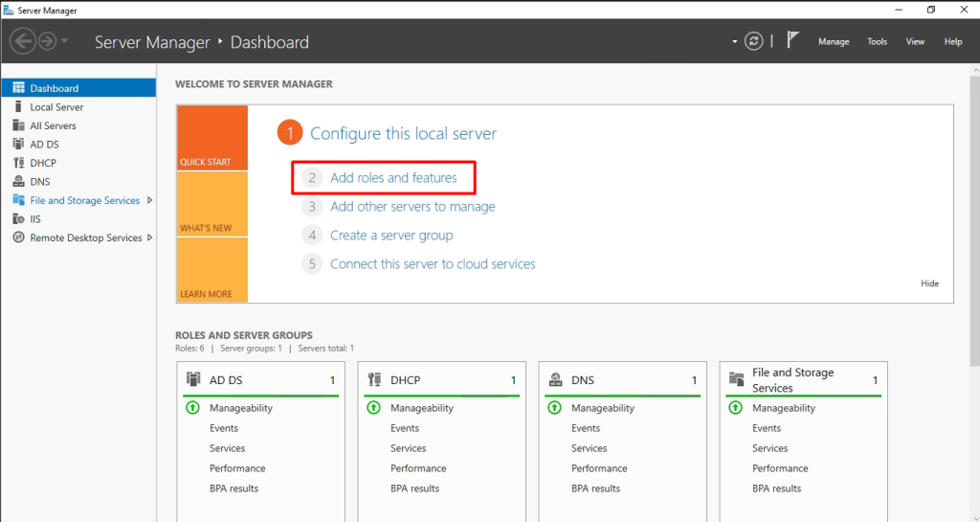Open the Manage menu

pyautogui.click(x=833, y=42)
